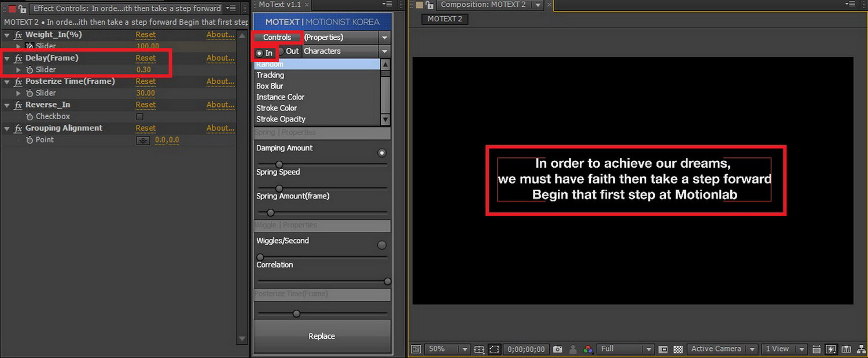Take snapshot with the camera icon
Screen dimensions: 868x358
pos(557,349)
